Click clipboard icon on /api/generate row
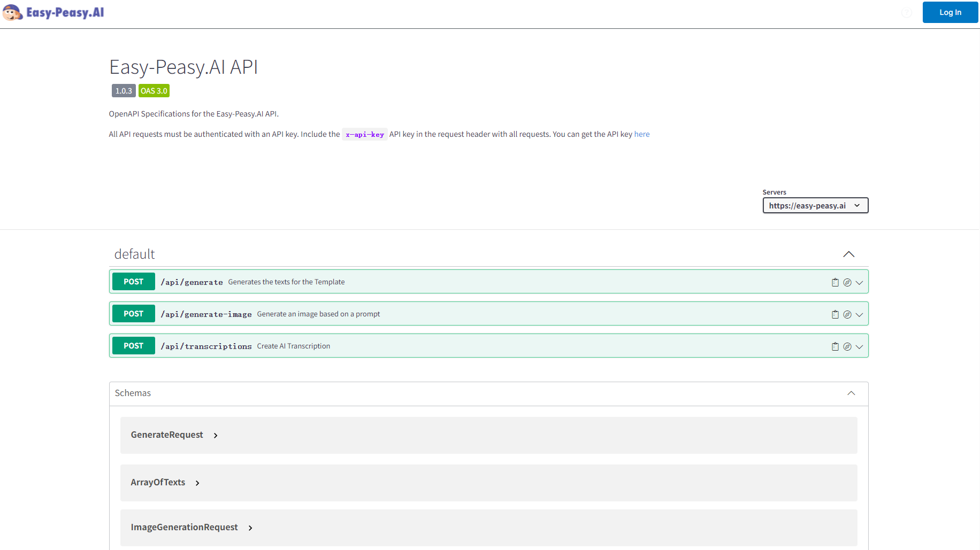 (x=835, y=282)
